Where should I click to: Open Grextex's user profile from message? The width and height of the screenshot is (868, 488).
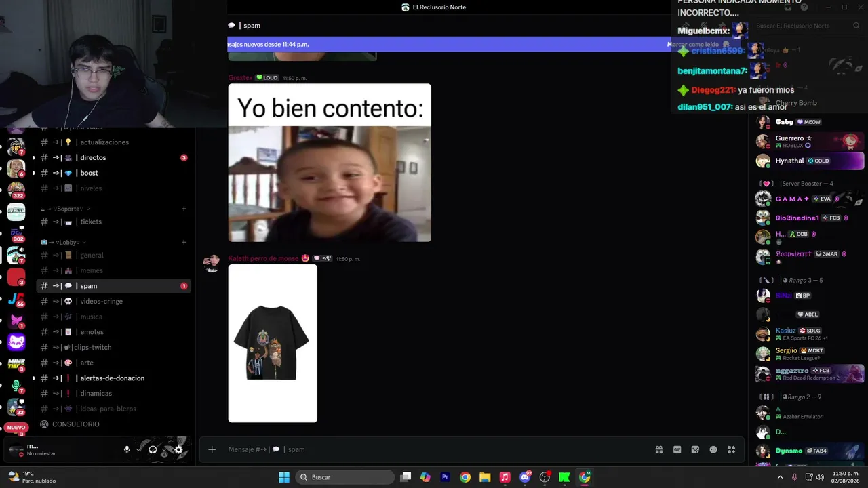pyautogui.click(x=240, y=78)
